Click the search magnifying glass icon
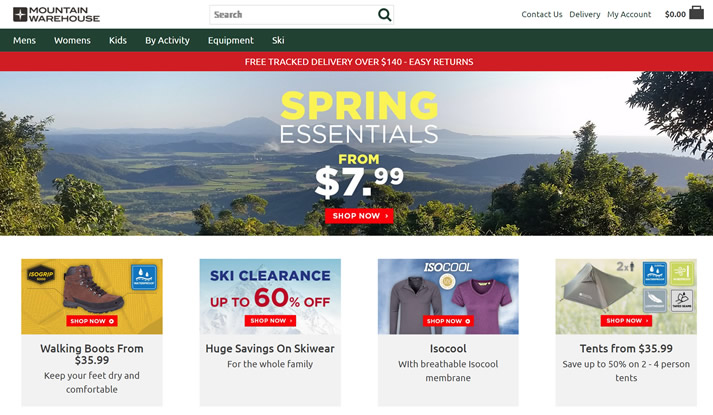Screen dimensions: 713x415 [385, 15]
